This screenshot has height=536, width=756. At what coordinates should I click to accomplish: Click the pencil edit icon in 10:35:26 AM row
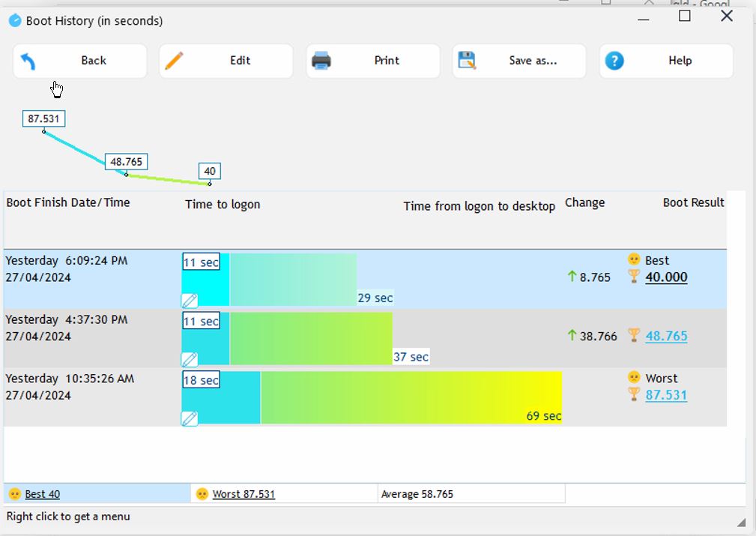[190, 418]
